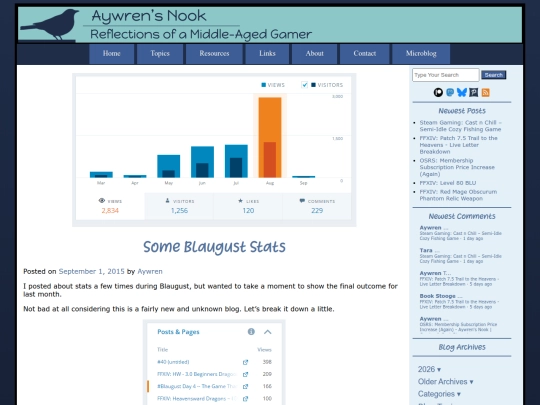This screenshot has height=405, width=540.
Task: Open the September 1, 2015 date link
Action: pos(91,271)
